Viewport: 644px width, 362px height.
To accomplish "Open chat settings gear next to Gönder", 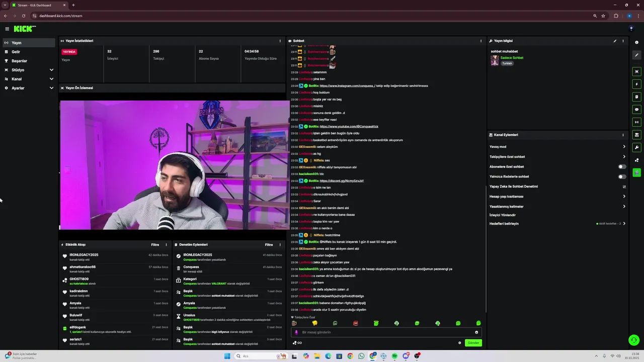I will 459,343.
